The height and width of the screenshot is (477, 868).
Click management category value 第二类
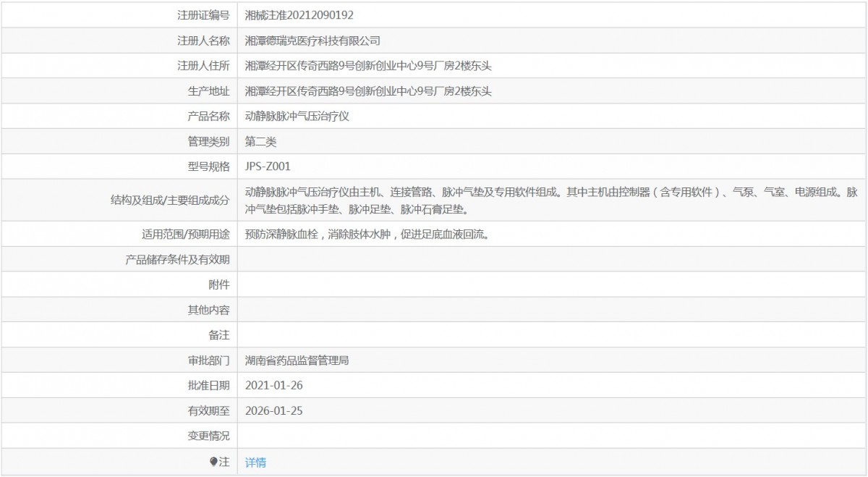[261, 141]
